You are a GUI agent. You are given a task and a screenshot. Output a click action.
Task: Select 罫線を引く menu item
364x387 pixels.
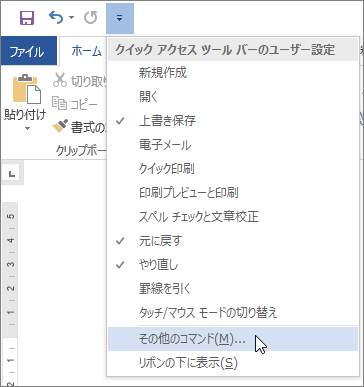[233, 289]
